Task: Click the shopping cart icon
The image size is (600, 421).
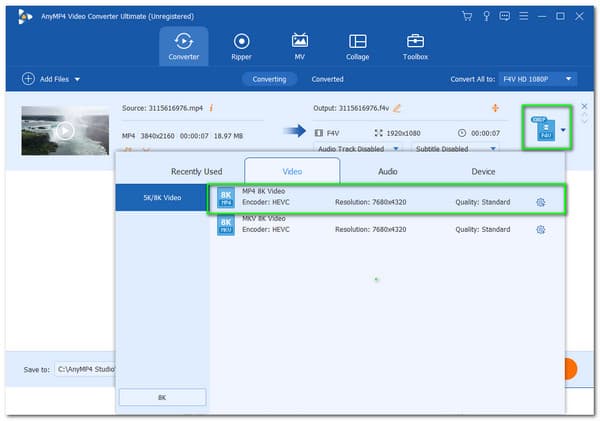Action: [x=466, y=16]
